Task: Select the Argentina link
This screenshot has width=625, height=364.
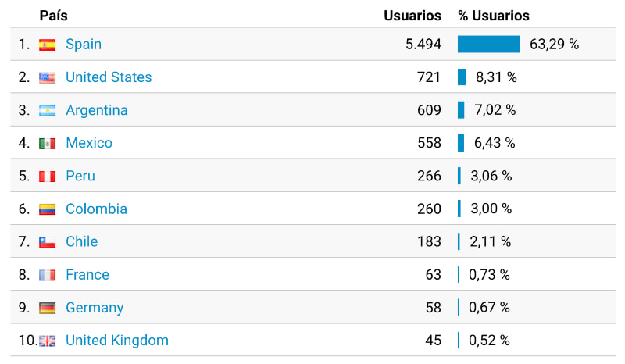Action: pyautogui.click(x=96, y=110)
